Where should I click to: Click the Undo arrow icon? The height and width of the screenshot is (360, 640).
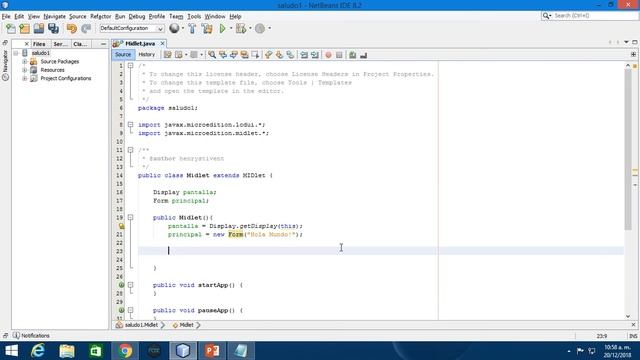point(72,29)
